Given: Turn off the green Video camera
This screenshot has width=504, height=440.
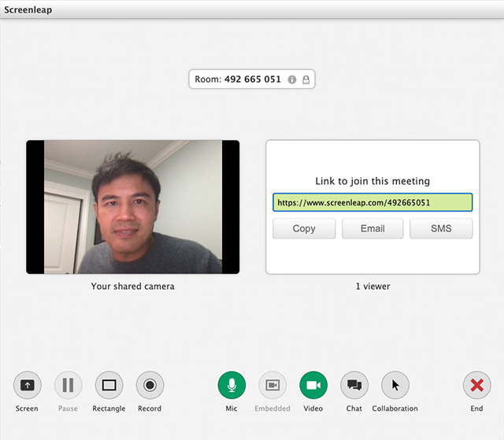Looking at the screenshot, I should 313,386.
